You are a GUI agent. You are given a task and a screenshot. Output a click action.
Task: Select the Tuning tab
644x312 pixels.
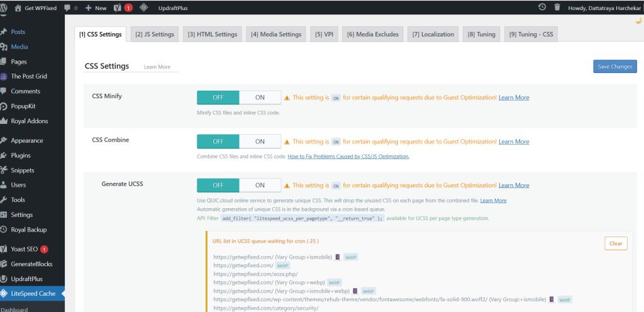[x=481, y=35]
